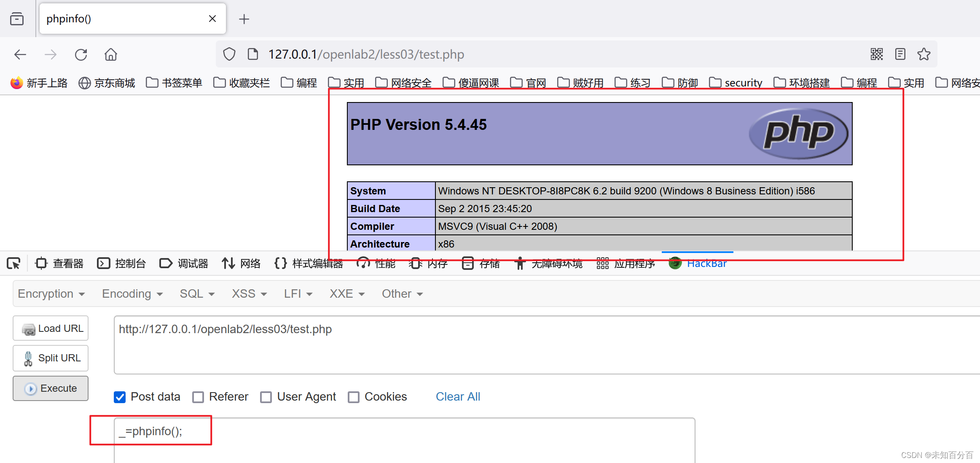Viewport: 980px width, 463px height.
Task: Expand the SQL dropdown menu
Action: tap(197, 294)
